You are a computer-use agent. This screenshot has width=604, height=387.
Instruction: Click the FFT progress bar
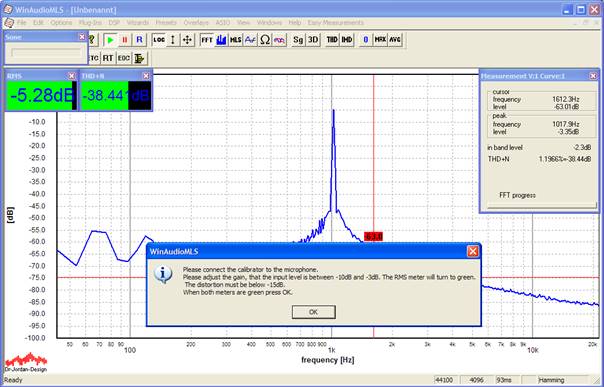coord(541,205)
